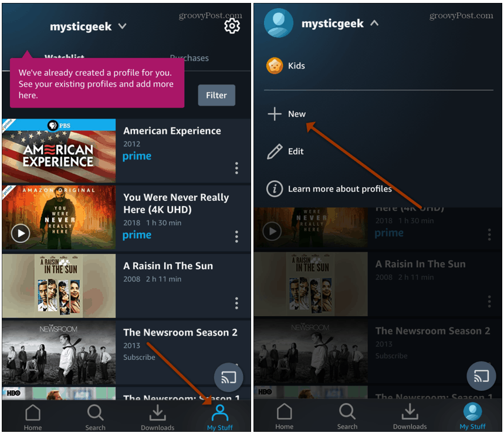Open options for You Were Never Really Here
This screenshot has width=504, height=433.
click(x=236, y=236)
